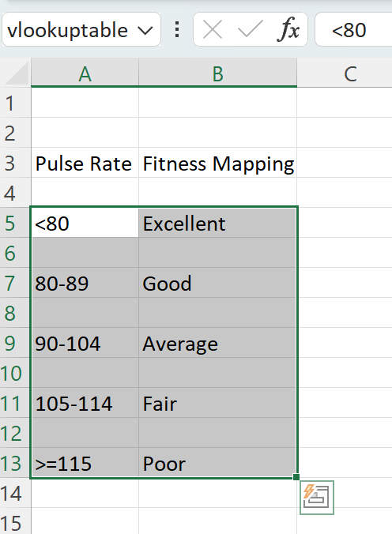Click cell containing 90-104
The image size is (392, 534).
tap(85, 343)
